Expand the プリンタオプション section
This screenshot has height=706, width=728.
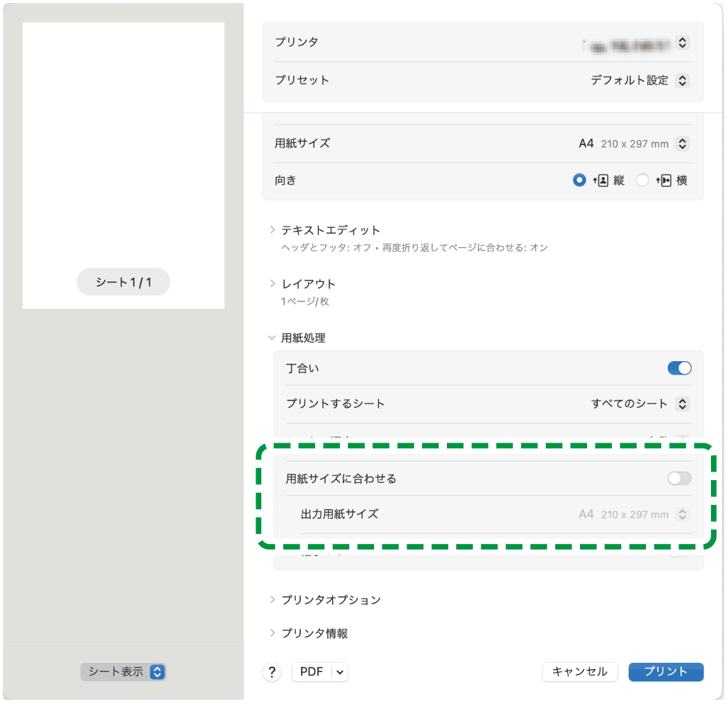pyautogui.click(x=273, y=599)
